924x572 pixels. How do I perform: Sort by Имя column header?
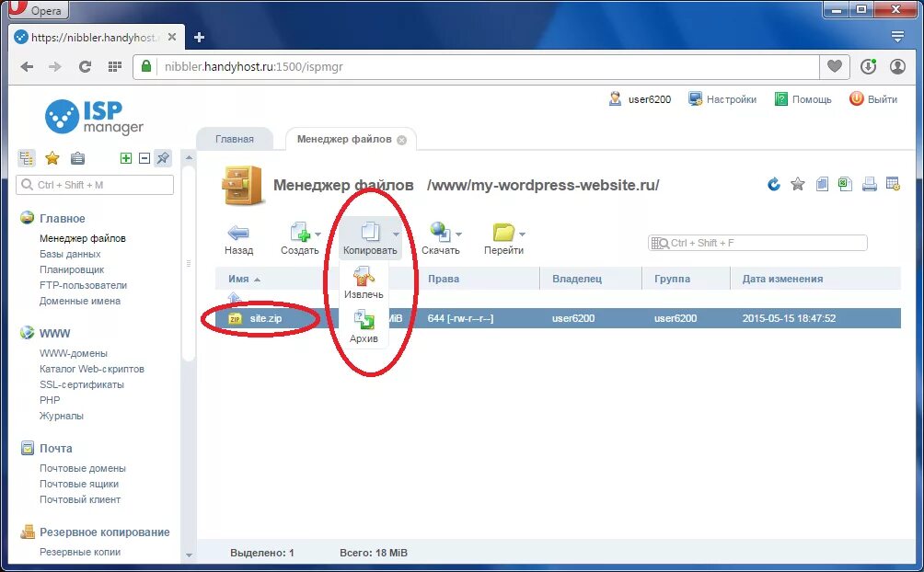click(x=238, y=280)
